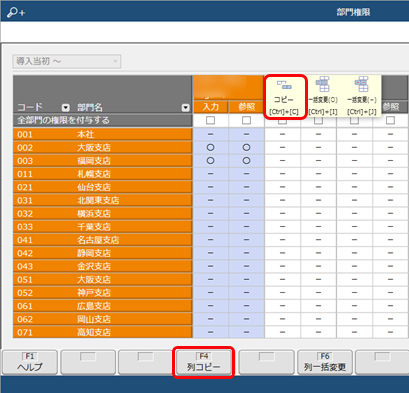Click the magnifier zoom icon in title bar
The image size is (409, 393).
click(16, 12)
